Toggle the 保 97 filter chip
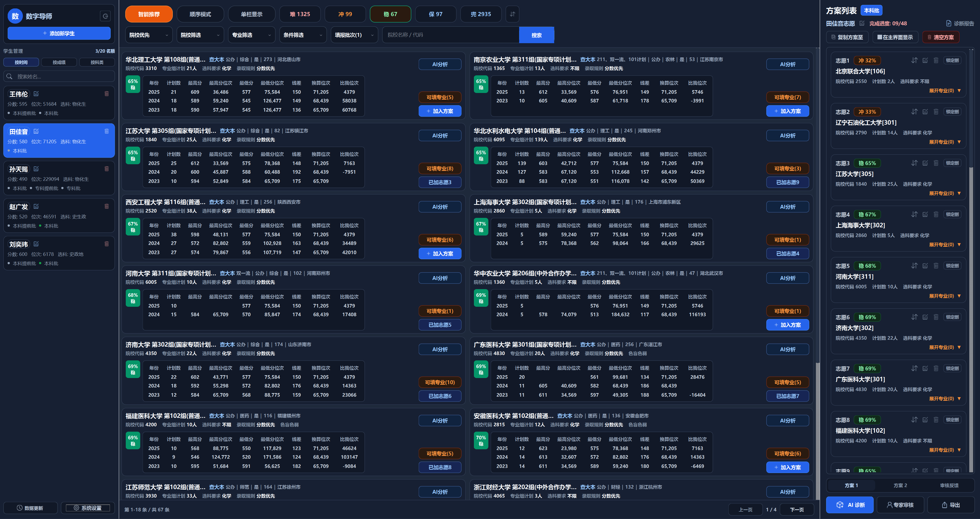The width and height of the screenshot is (980, 519). (x=436, y=14)
